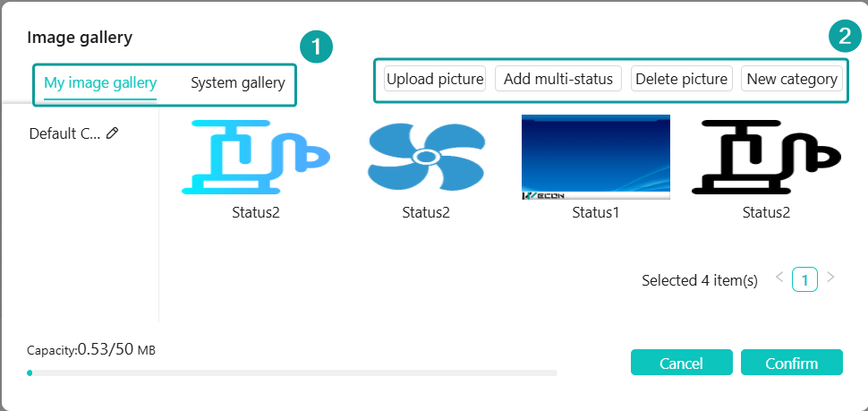This screenshot has width=868, height=411.
Task: Select the cyan pump image thumbnail
Action: coord(256,158)
